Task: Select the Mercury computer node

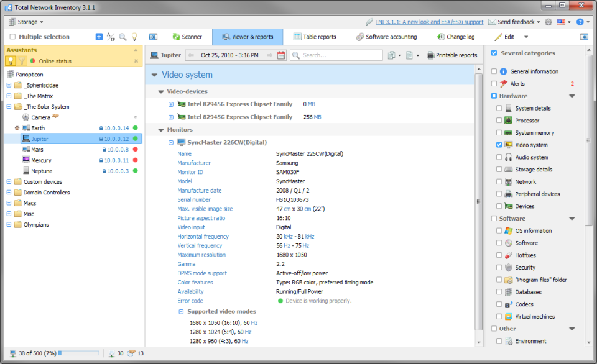Action: point(41,160)
